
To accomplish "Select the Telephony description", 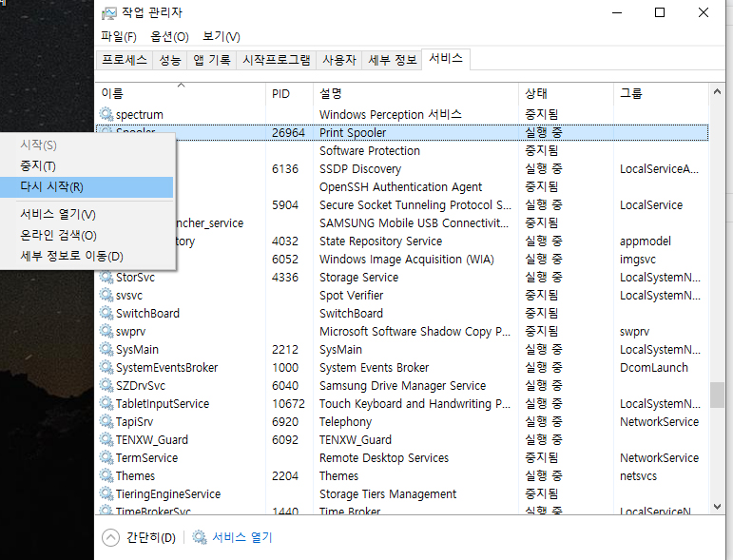I will [345, 421].
